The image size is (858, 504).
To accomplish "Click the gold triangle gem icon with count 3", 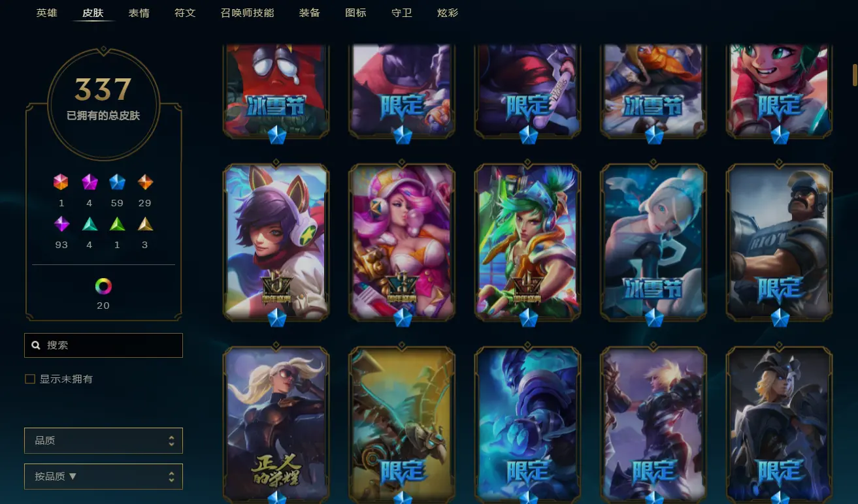I will click(145, 224).
